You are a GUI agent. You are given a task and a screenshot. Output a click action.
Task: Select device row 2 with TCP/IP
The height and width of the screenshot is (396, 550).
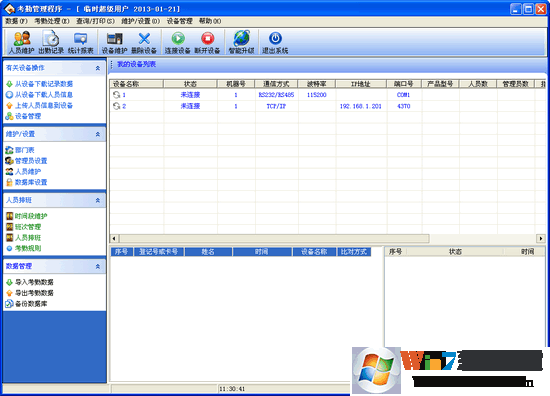[x=322, y=106]
